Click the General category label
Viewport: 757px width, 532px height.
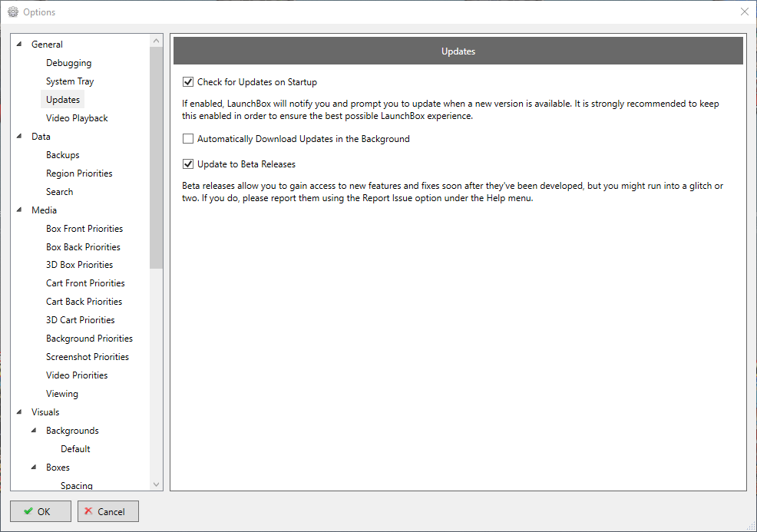pyautogui.click(x=47, y=45)
